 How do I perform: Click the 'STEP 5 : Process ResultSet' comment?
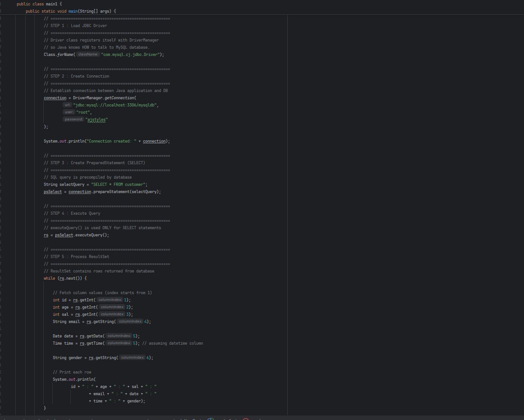tap(77, 257)
